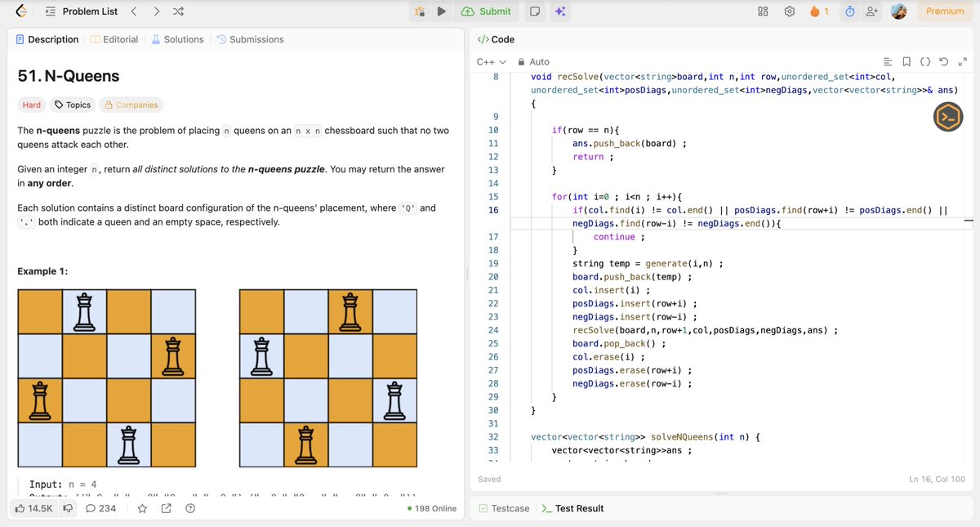Open the profile avatar menu
This screenshot has height=527, width=980.
click(x=898, y=11)
